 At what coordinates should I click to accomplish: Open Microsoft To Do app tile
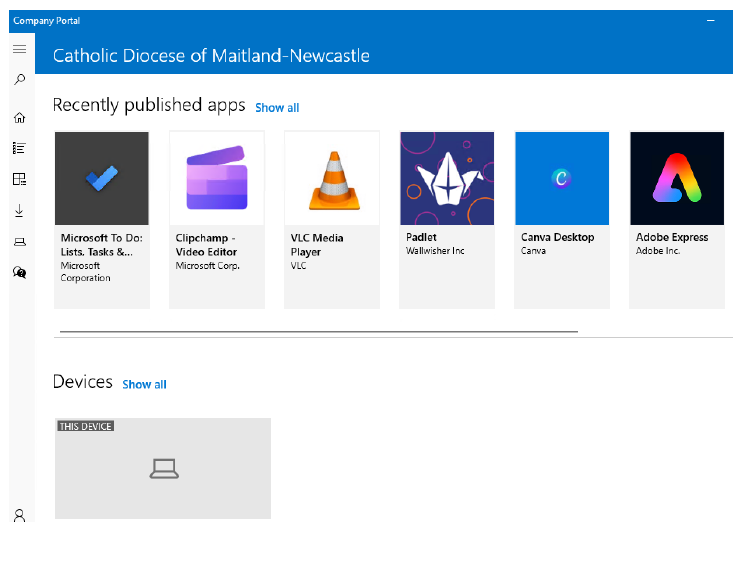pyautogui.click(x=102, y=219)
